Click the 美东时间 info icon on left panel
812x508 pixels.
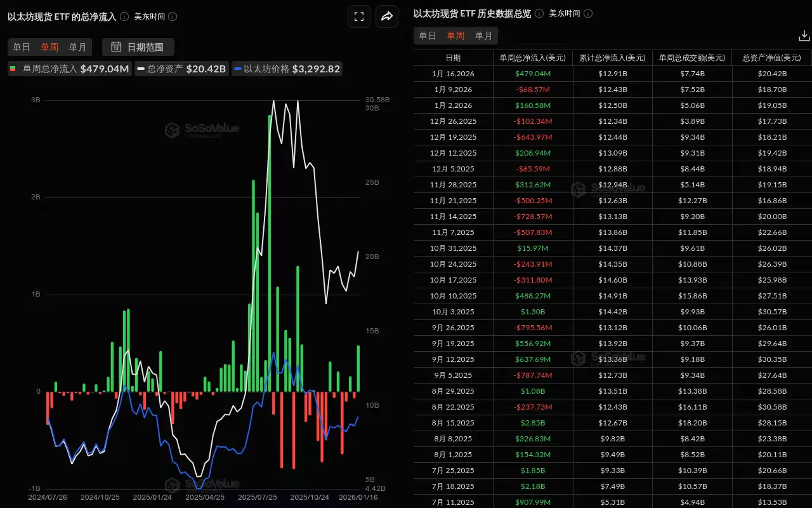coord(172,17)
